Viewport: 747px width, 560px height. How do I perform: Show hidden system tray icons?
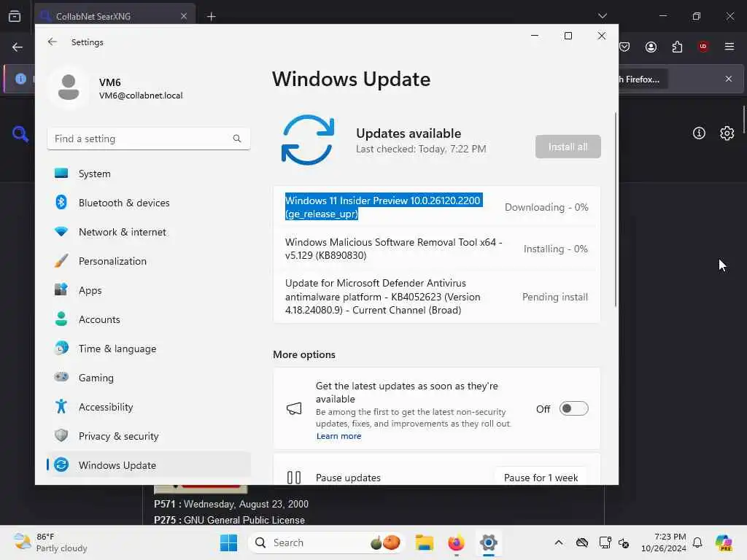coord(559,542)
